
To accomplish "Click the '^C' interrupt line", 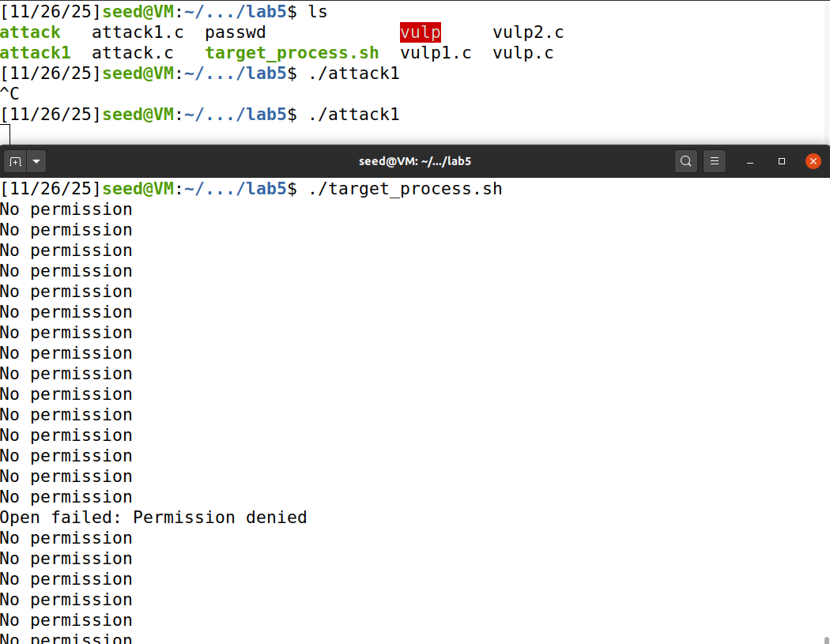I will pyautogui.click(x=9, y=94).
